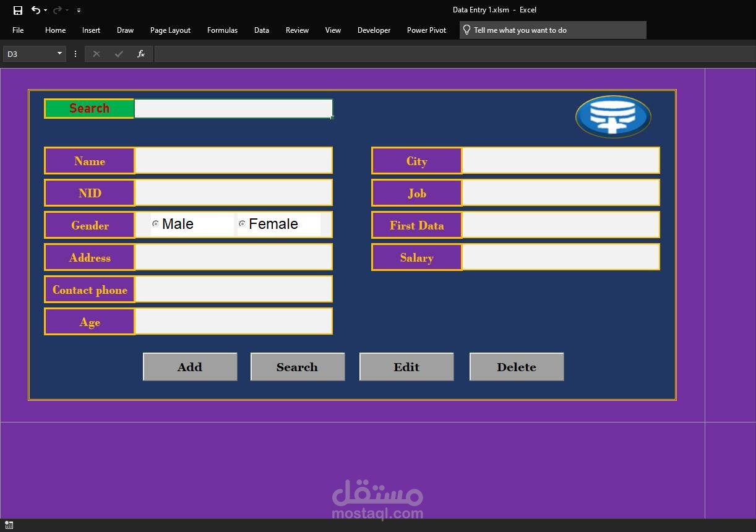
Task: Click the Save icon in the Quick Access Toolbar
Action: [17, 10]
